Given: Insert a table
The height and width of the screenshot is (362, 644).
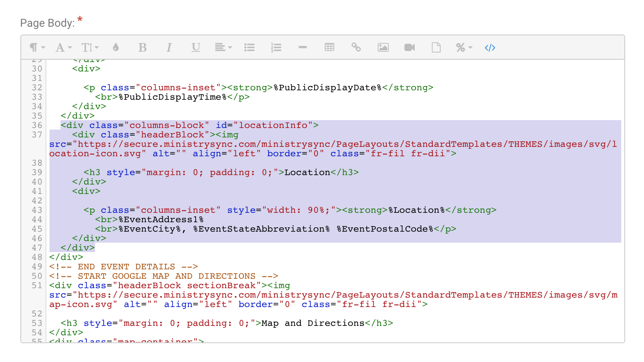Looking at the screenshot, I should pos(329,48).
